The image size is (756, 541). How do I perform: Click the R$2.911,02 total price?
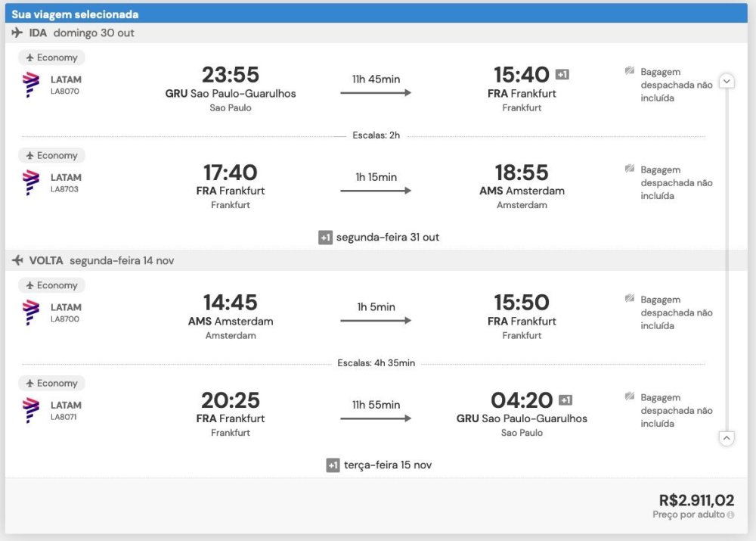pyautogui.click(x=696, y=500)
